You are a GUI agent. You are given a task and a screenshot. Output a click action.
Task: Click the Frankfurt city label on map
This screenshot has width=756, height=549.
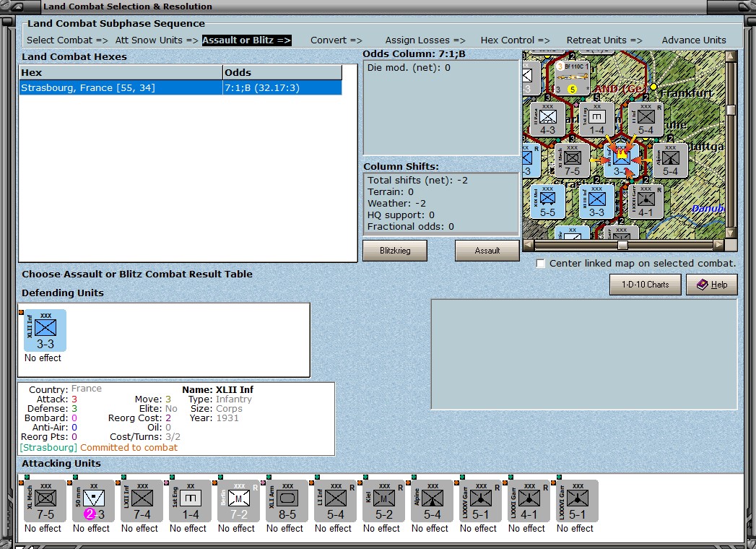pos(686,93)
